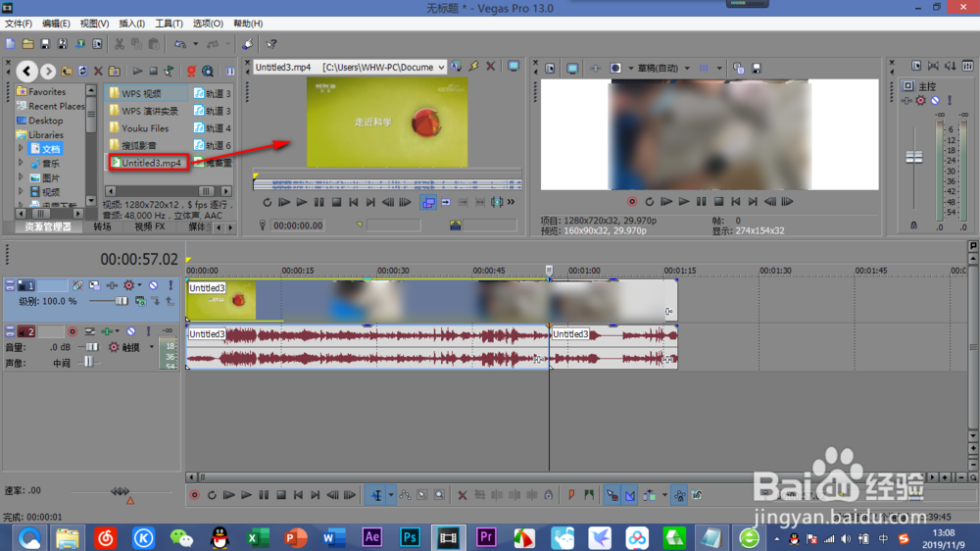Start recording from the timeline transport bar

[x=194, y=495]
